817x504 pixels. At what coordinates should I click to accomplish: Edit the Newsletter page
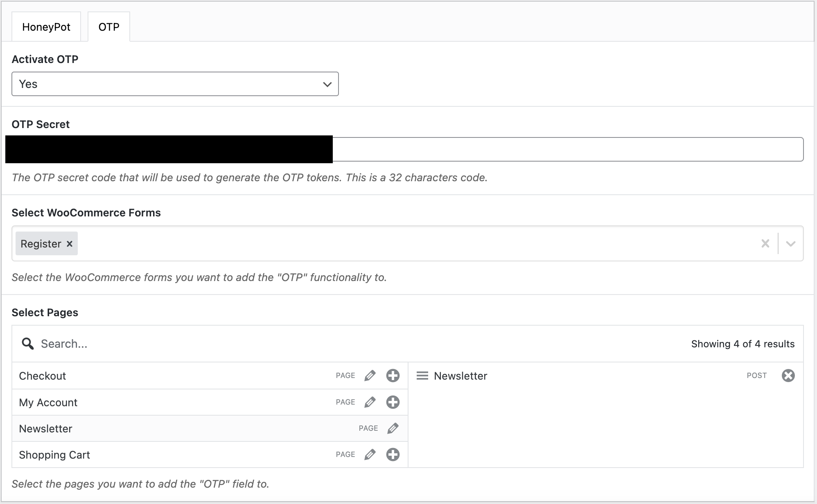[x=393, y=428]
